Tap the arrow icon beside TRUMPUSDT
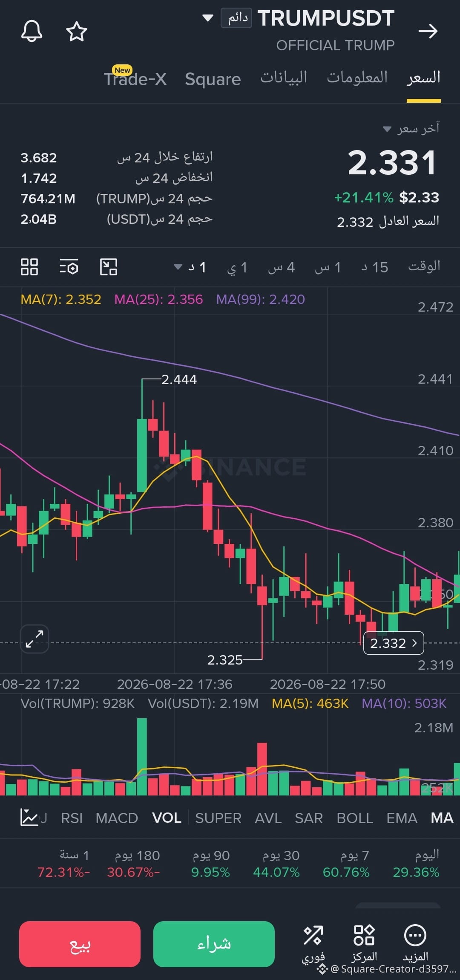The image size is (460, 980). [428, 31]
